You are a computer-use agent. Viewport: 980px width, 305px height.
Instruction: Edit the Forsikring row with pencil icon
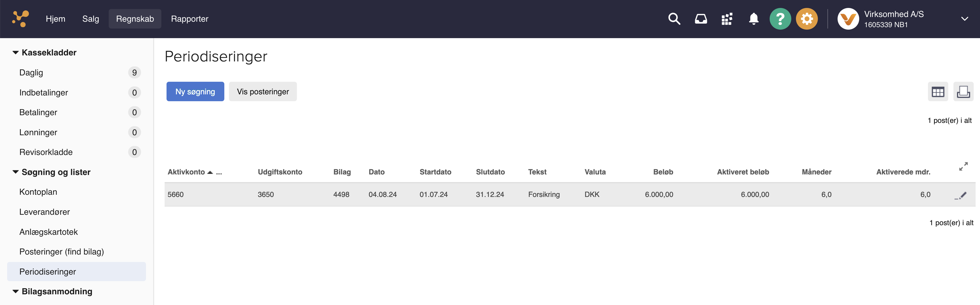tap(961, 196)
